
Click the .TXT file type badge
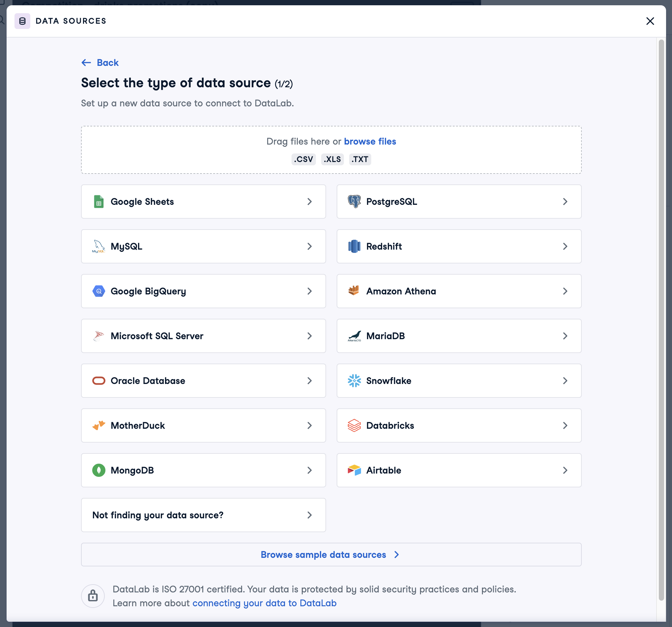pyautogui.click(x=360, y=159)
